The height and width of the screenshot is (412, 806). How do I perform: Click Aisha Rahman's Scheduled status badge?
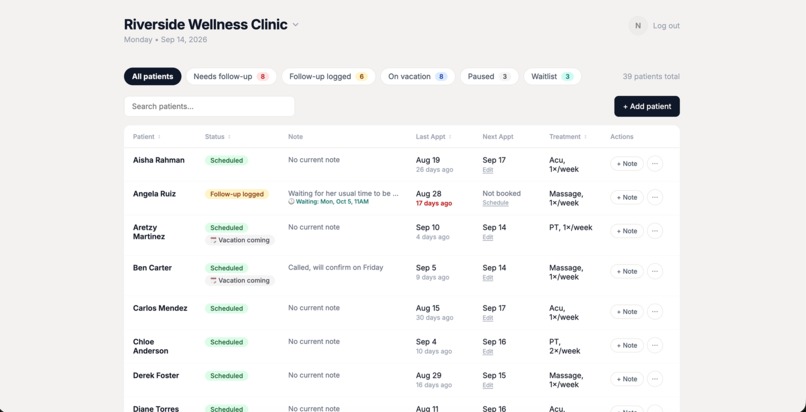click(x=226, y=160)
